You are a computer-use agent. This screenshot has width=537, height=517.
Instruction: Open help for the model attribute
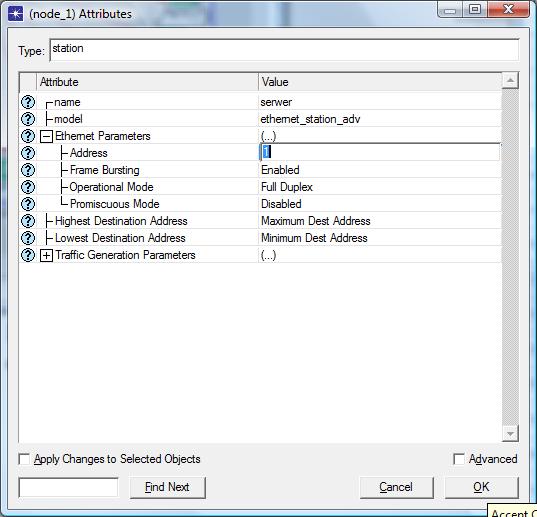28,119
